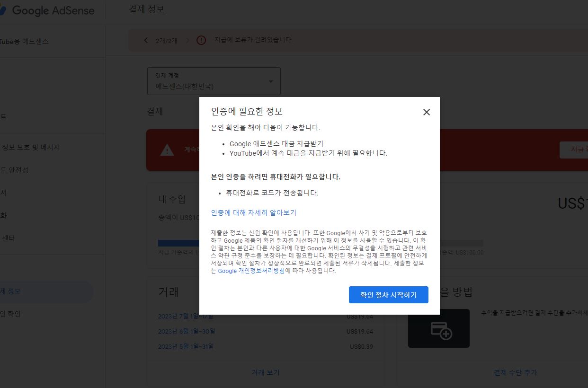The image size is (588, 388).
Task: Expand the 결제 계정 dropdown
Action: (x=214, y=81)
